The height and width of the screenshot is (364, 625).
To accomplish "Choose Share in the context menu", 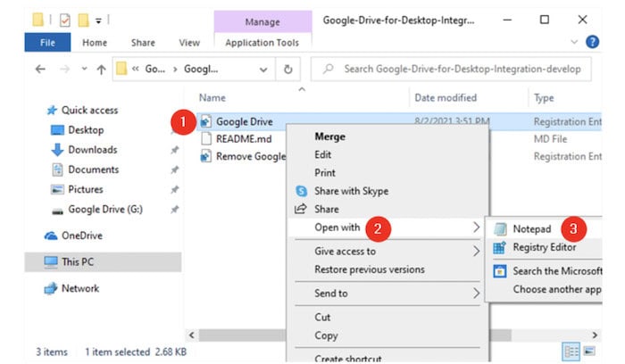I will [327, 209].
